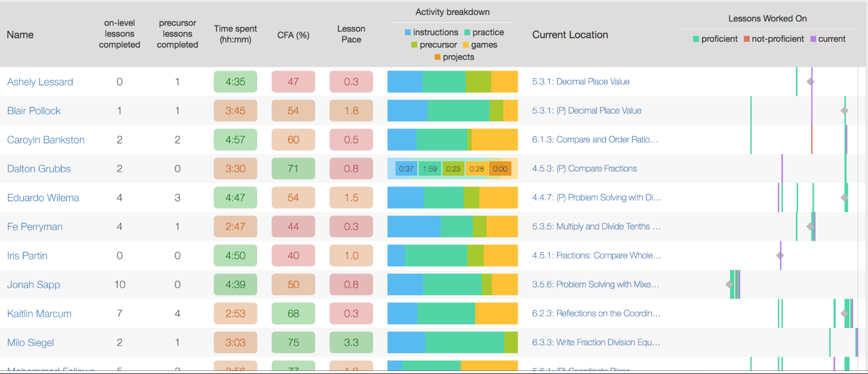The width and height of the screenshot is (868, 374).
Task: Open Ashely Lessard's student profile link
Action: click(x=40, y=82)
